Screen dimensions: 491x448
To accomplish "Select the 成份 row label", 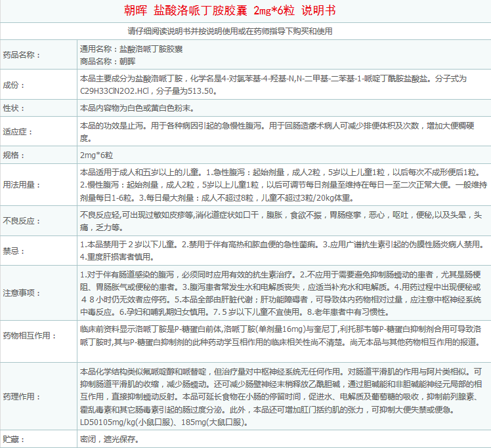I will click(x=14, y=85).
